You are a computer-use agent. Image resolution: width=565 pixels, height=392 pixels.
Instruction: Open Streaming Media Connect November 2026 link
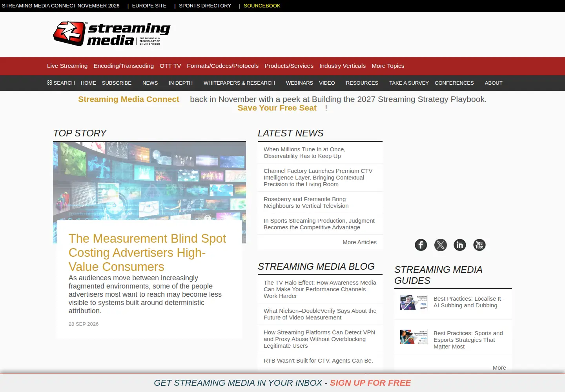pyautogui.click(x=61, y=6)
